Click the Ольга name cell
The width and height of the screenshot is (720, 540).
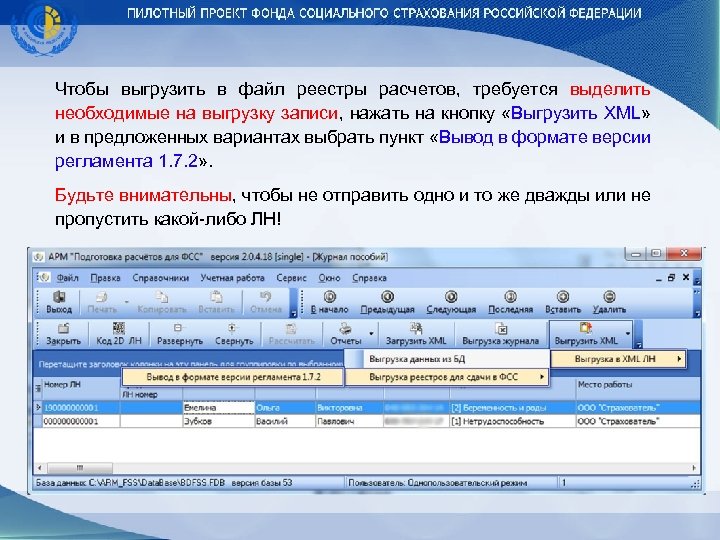click(x=285, y=407)
